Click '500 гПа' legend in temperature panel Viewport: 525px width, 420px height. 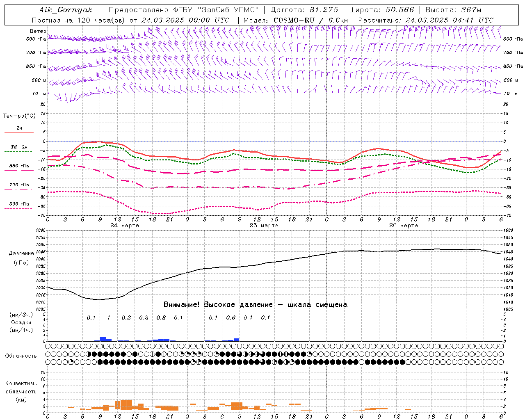(19, 204)
